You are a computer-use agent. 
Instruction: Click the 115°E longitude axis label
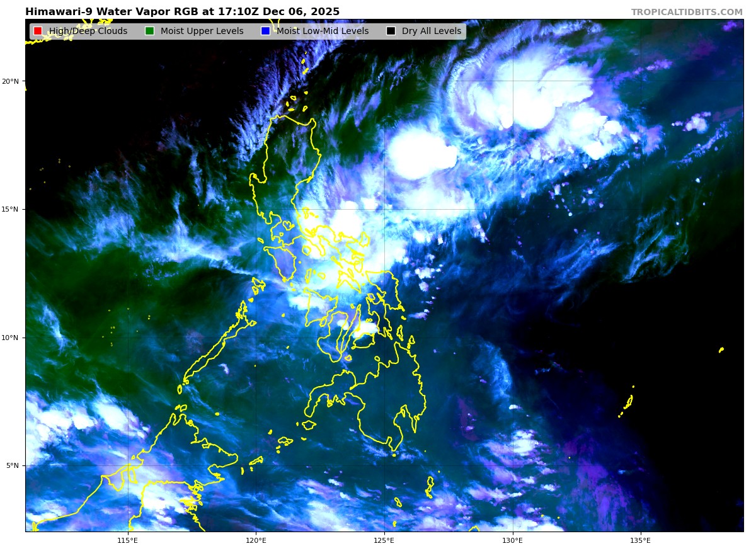click(x=128, y=540)
